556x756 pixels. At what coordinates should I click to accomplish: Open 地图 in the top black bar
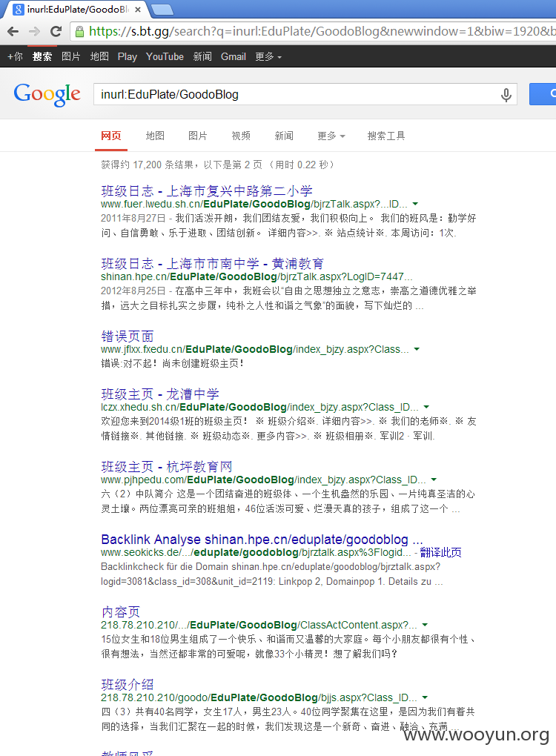pyautogui.click(x=99, y=56)
